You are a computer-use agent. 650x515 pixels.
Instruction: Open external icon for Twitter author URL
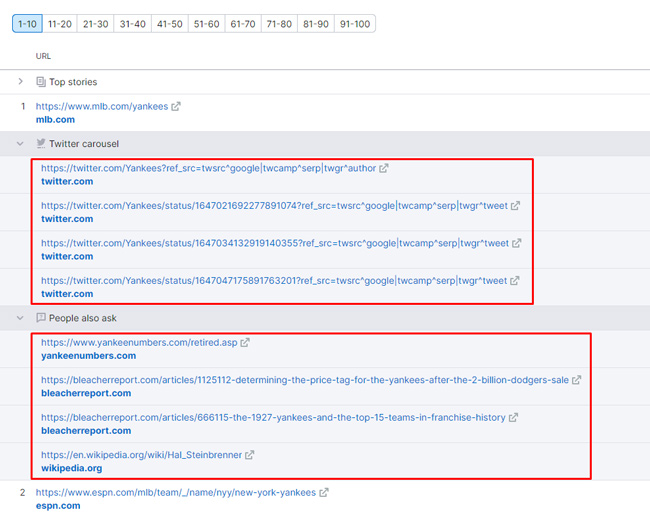click(384, 168)
